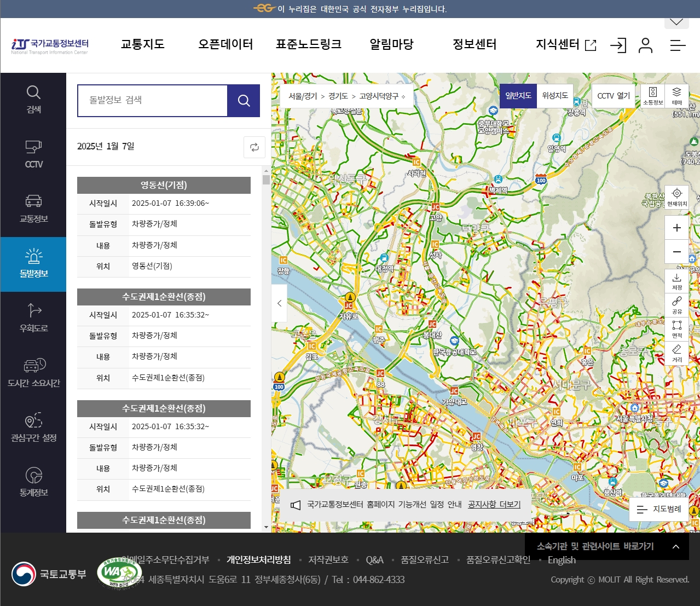Click start time 2025-01-07 16:39:06~
700x606 pixels.
coord(170,203)
